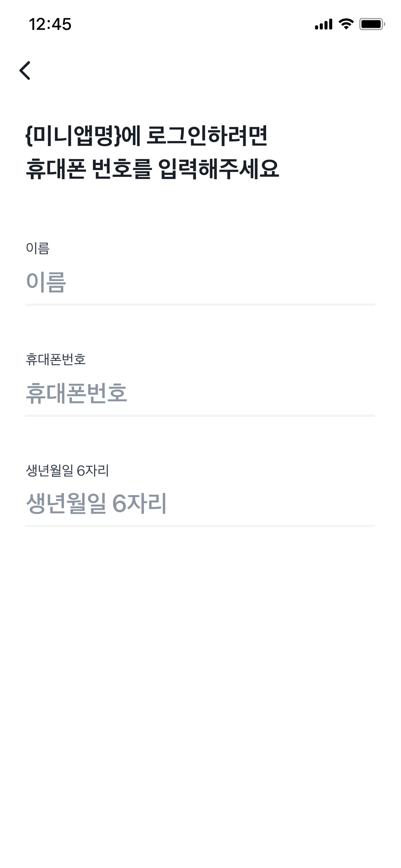
Task: Tap the word 휴대폰 in the bold heading
Action: 56,168
